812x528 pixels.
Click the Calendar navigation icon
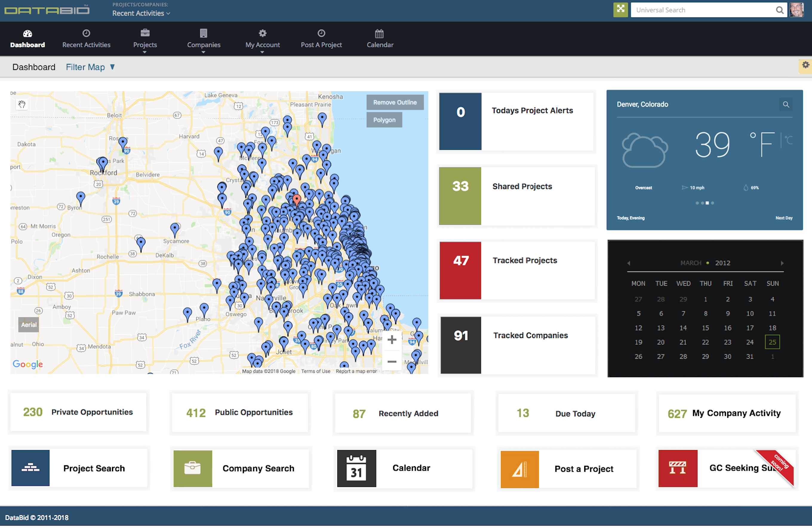pos(379,33)
